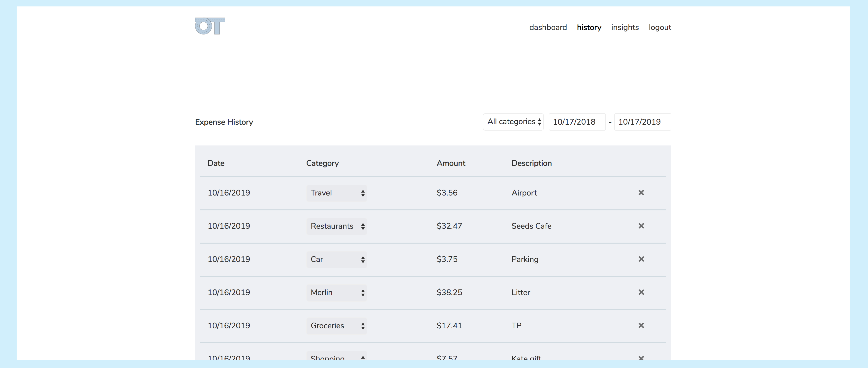Remove the TP groceries expense

(x=641, y=325)
